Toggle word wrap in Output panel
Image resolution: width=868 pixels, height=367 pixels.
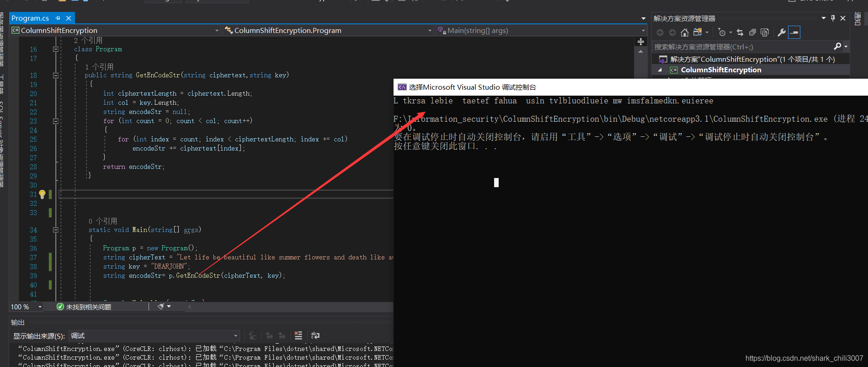pos(315,335)
